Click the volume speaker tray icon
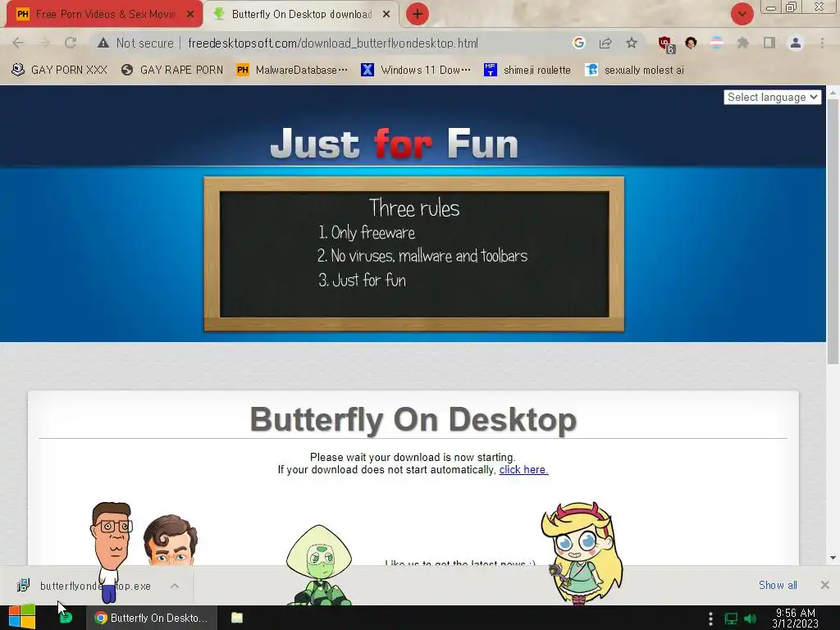This screenshot has height=630, width=840. pyautogui.click(x=751, y=619)
